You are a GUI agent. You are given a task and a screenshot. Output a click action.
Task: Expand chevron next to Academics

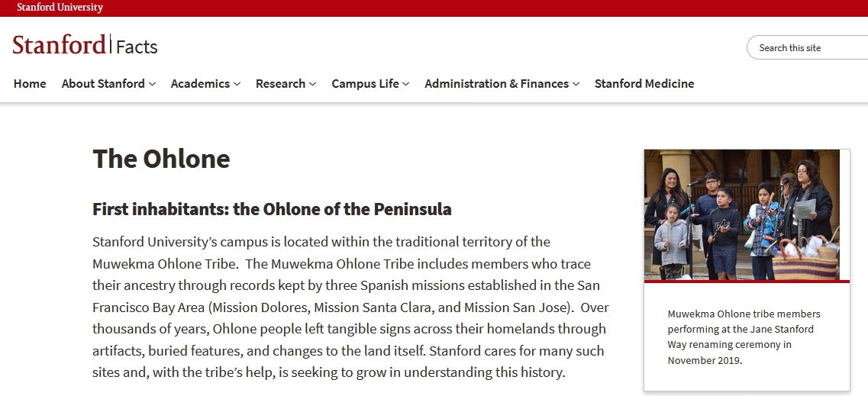click(237, 84)
